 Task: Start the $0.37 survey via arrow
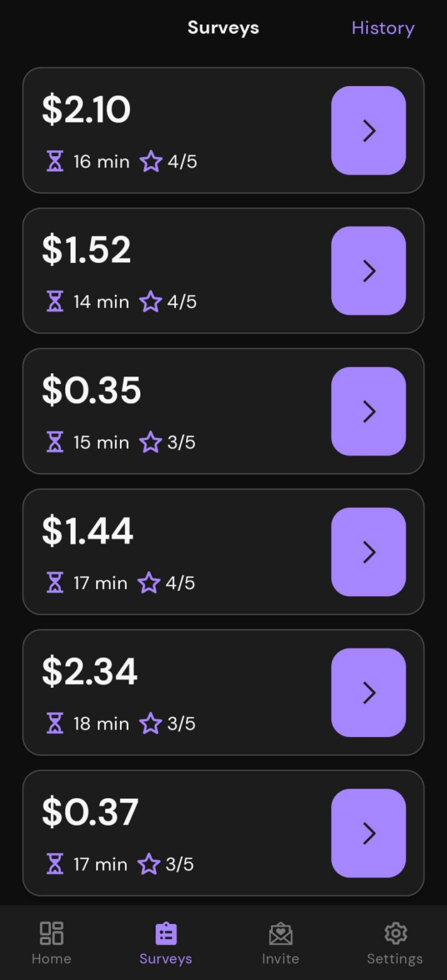point(369,833)
